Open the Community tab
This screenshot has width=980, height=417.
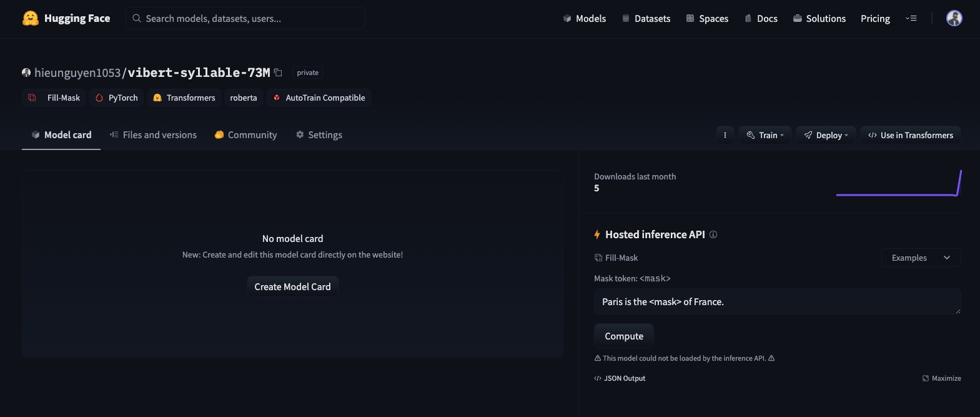click(245, 134)
